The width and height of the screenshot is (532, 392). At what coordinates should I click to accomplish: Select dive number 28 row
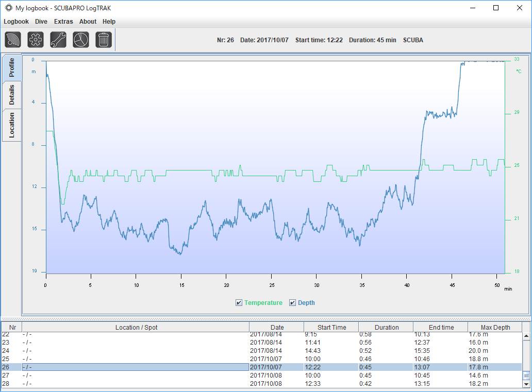coord(261,384)
